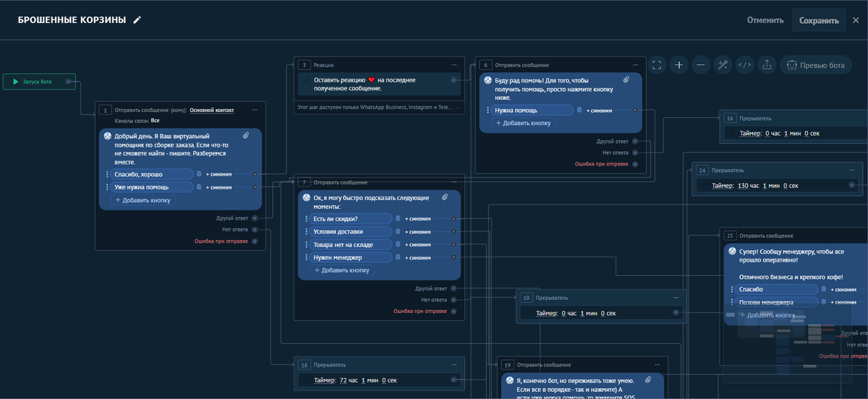The width and height of the screenshot is (868, 399).
Task: Delete the 'Есть ли скидки?' button
Action: 398,219
